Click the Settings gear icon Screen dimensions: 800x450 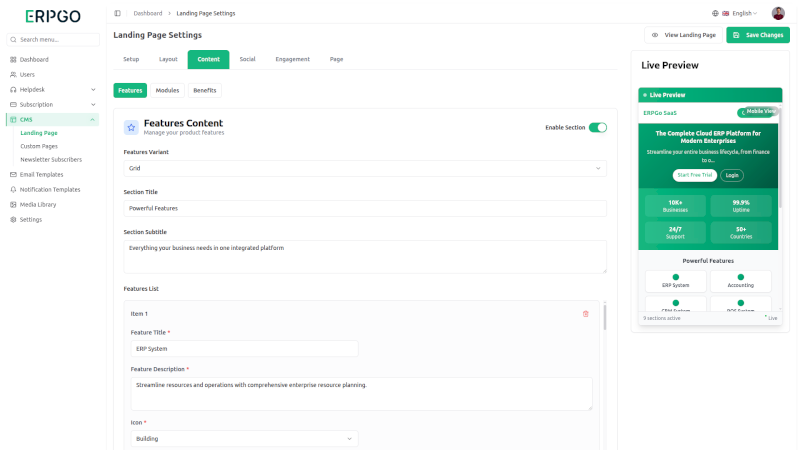(x=13, y=220)
